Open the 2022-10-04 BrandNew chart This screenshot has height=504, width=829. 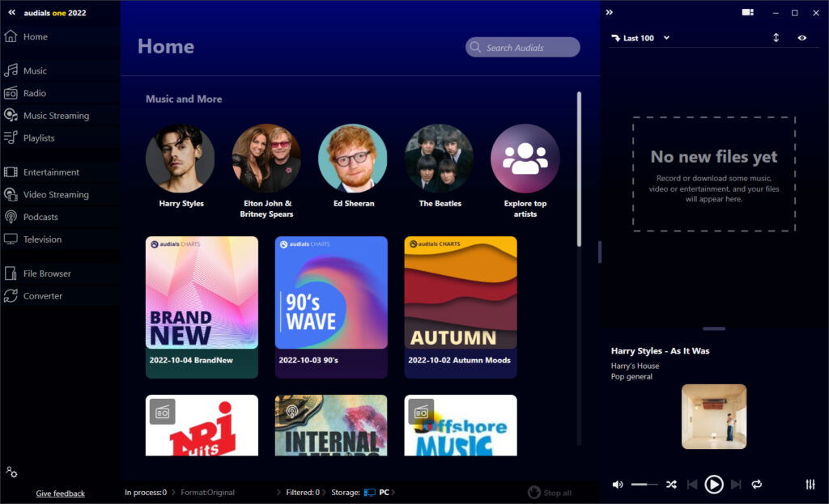[202, 307]
